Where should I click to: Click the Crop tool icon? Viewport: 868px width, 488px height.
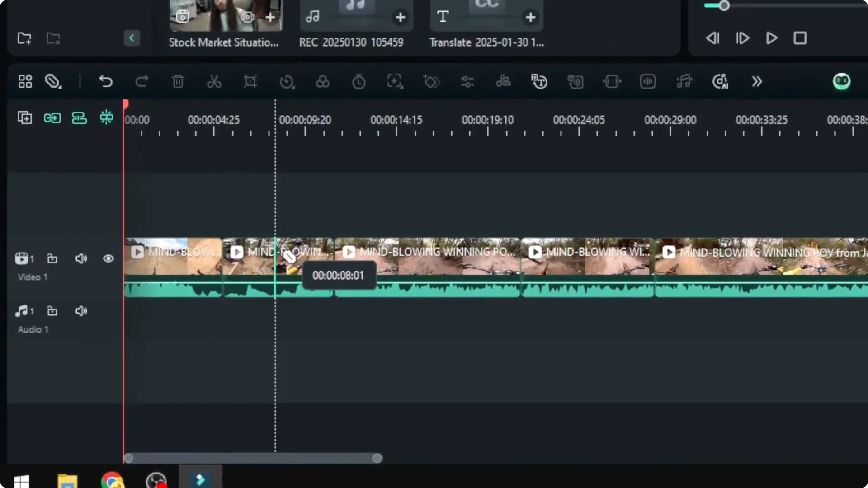pos(250,82)
